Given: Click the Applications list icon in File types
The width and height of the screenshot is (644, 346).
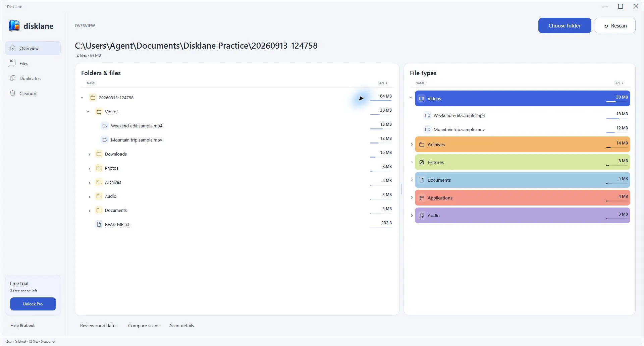Looking at the screenshot, I should tap(422, 198).
